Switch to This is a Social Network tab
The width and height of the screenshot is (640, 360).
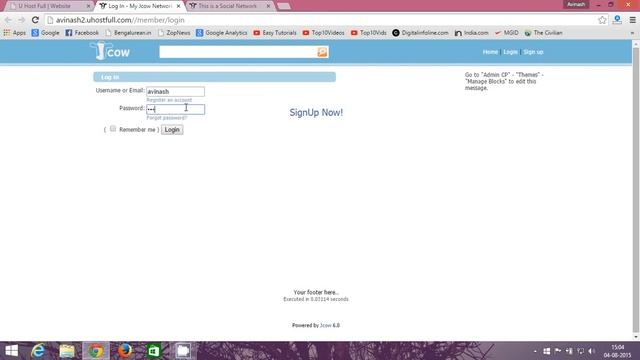pos(228,6)
